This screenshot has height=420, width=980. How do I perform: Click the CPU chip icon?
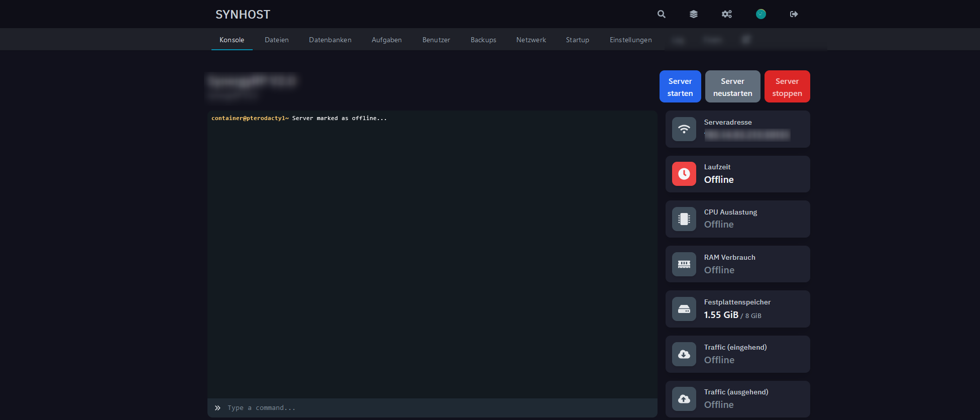(x=684, y=219)
